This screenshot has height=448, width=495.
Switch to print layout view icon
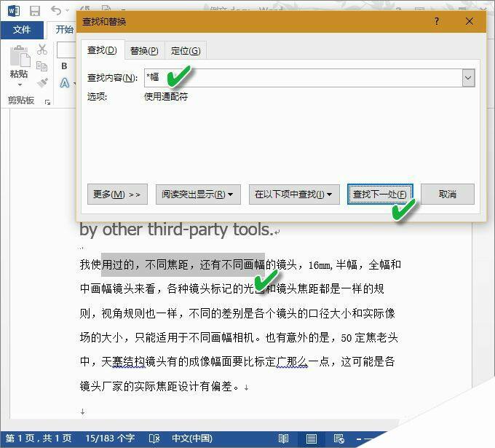pyautogui.click(x=312, y=439)
